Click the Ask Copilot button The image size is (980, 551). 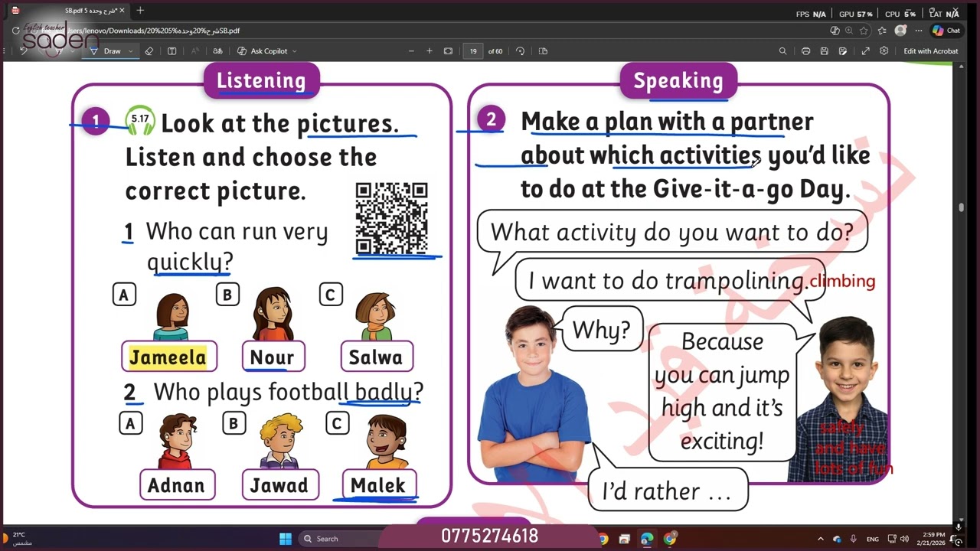click(x=262, y=51)
